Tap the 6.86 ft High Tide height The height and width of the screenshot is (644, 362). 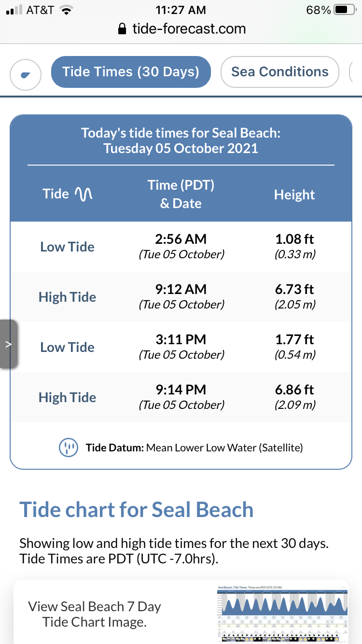point(294,390)
